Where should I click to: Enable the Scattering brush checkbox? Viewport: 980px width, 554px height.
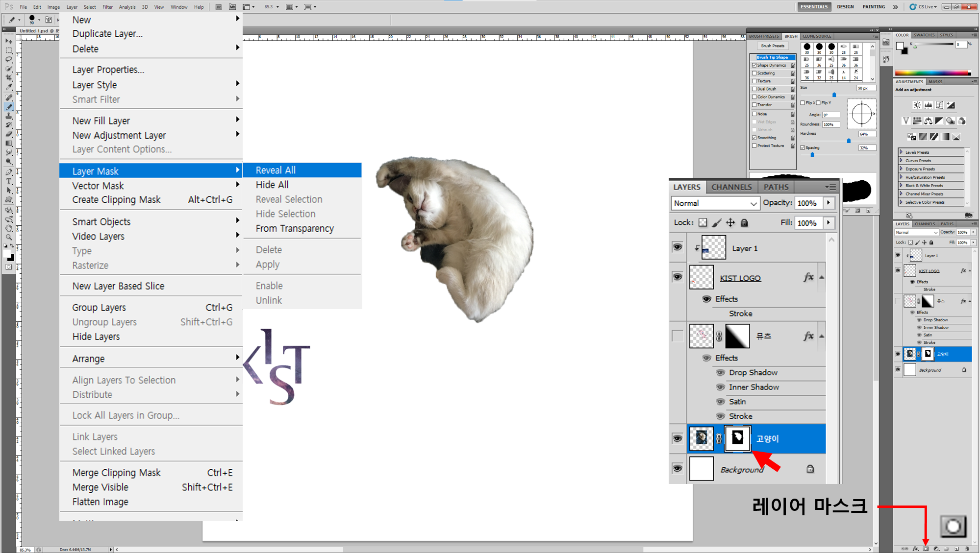click(x=754, y=73)
